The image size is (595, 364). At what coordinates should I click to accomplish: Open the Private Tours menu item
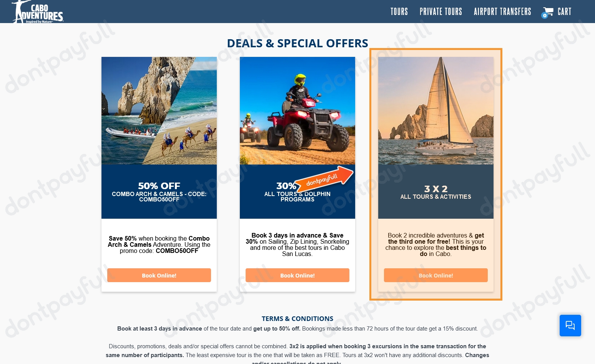point(441,12)
